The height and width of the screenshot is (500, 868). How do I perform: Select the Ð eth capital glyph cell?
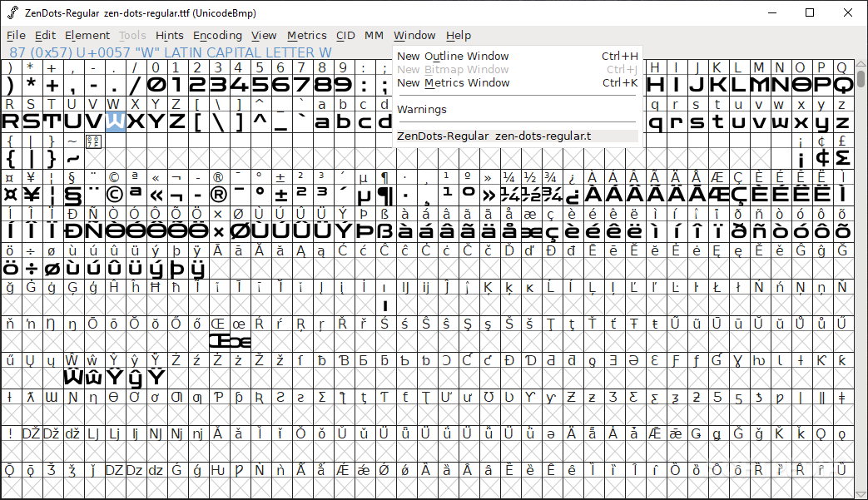[73, 231]
